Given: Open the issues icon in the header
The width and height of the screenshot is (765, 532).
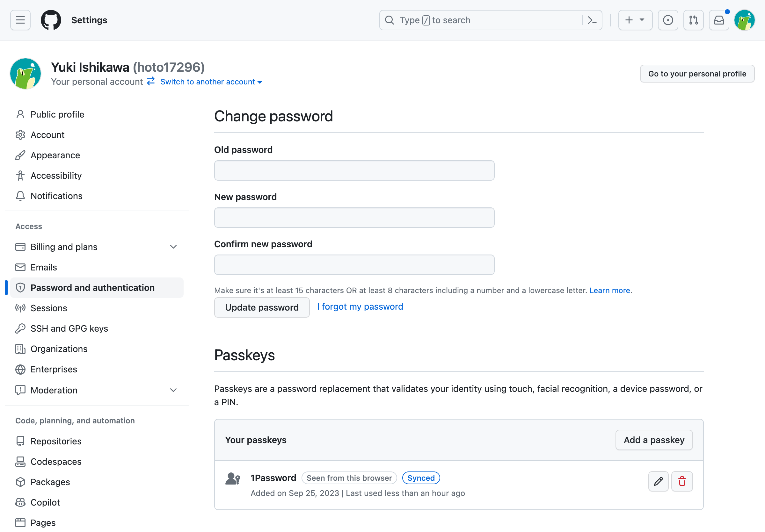Looking at the screenshot, I should coord(668,20).
